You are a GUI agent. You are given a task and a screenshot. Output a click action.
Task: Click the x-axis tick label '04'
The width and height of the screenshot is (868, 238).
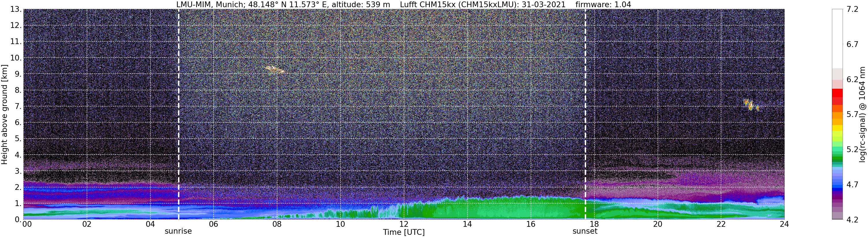150,224
